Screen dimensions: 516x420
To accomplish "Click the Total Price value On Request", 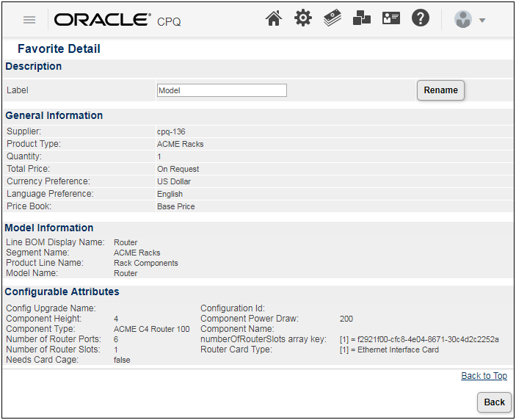I will [178, 169].
